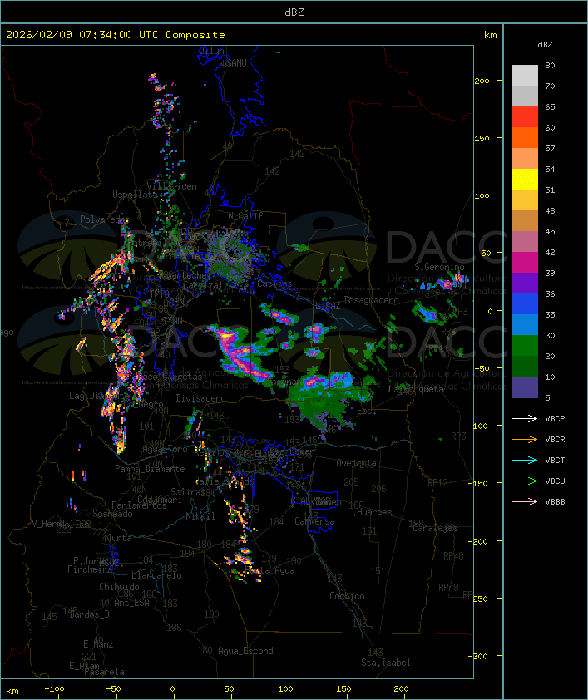This screenshot has height=700, width=588.
Task: Pick the red 60-65 dBZ legend swatch
Action: [525, 116]
